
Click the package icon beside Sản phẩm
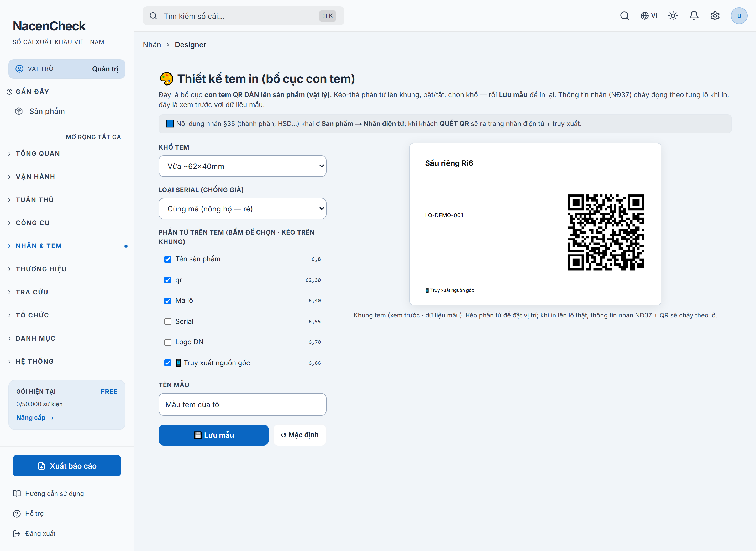[19, 112]
